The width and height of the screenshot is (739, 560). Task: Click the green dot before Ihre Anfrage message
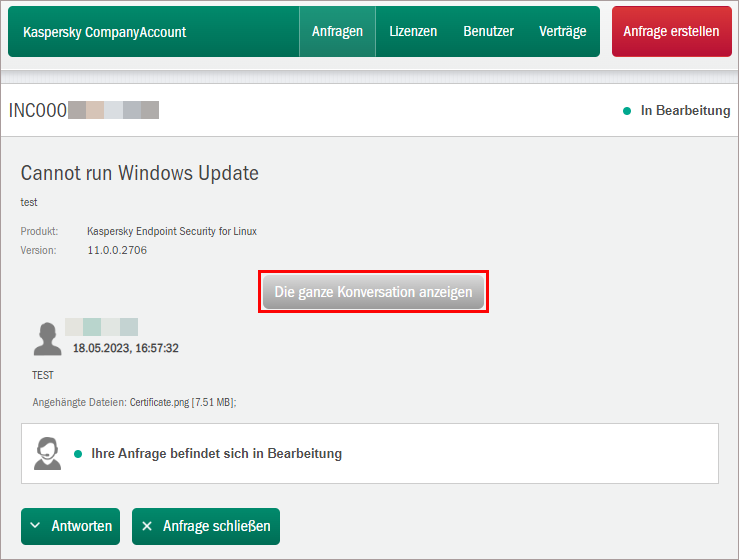point(77,454)
